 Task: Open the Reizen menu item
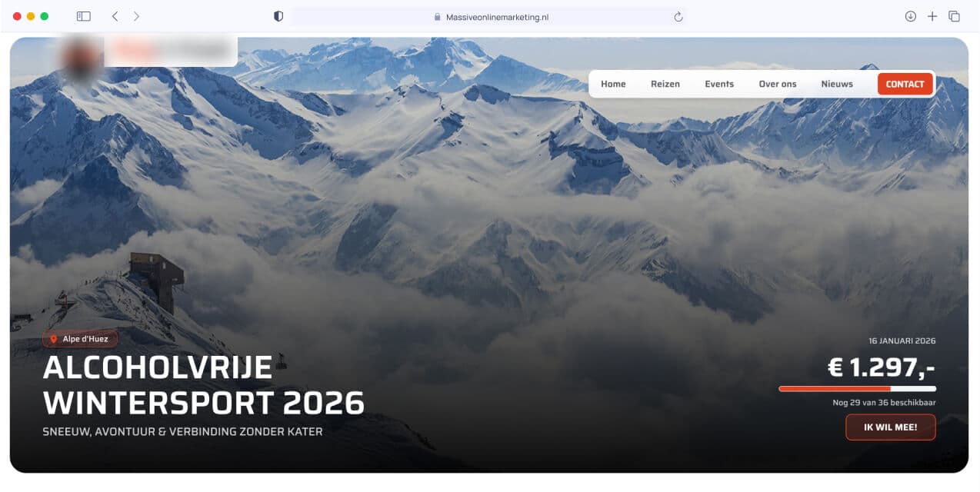coord(665,84)
